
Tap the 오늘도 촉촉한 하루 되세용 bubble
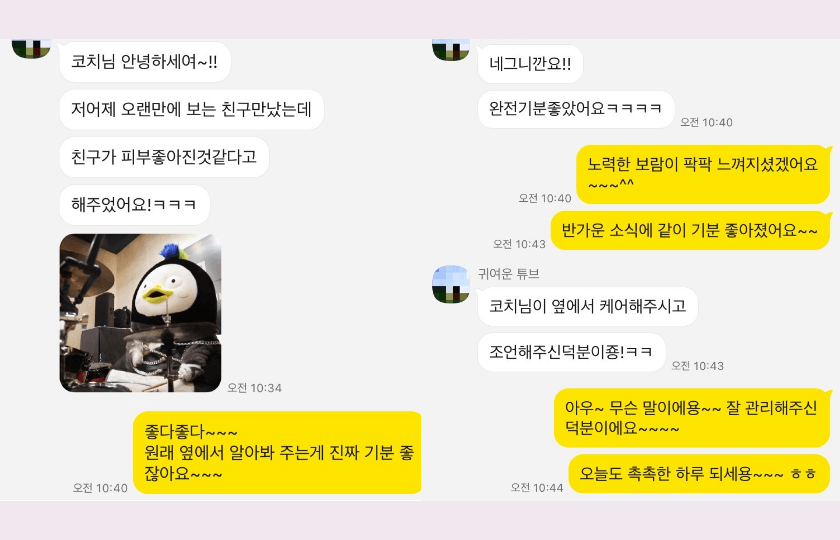click(x=699, y=474)
